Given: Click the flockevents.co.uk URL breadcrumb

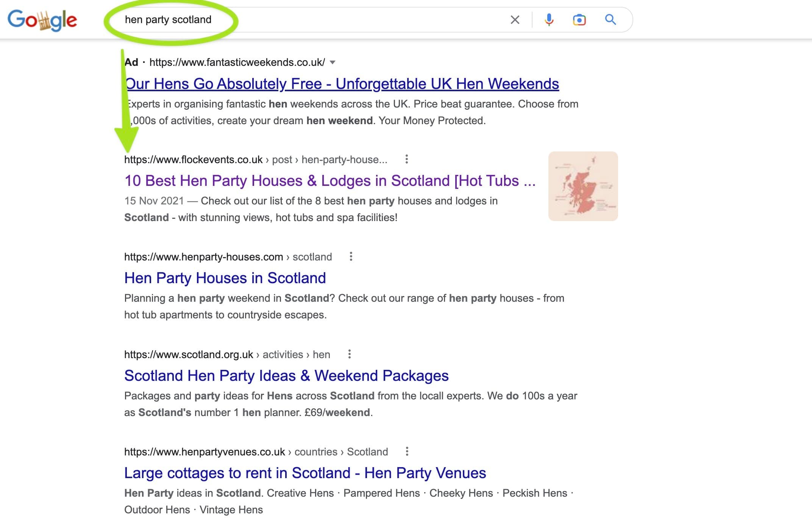Looking at the screenshot, I should tap(256, 160).
